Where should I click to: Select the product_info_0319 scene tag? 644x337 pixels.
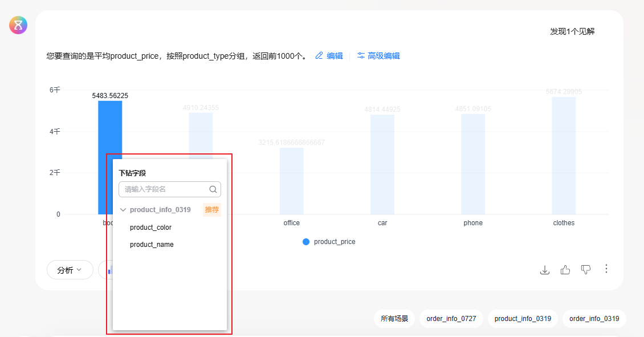523,319
